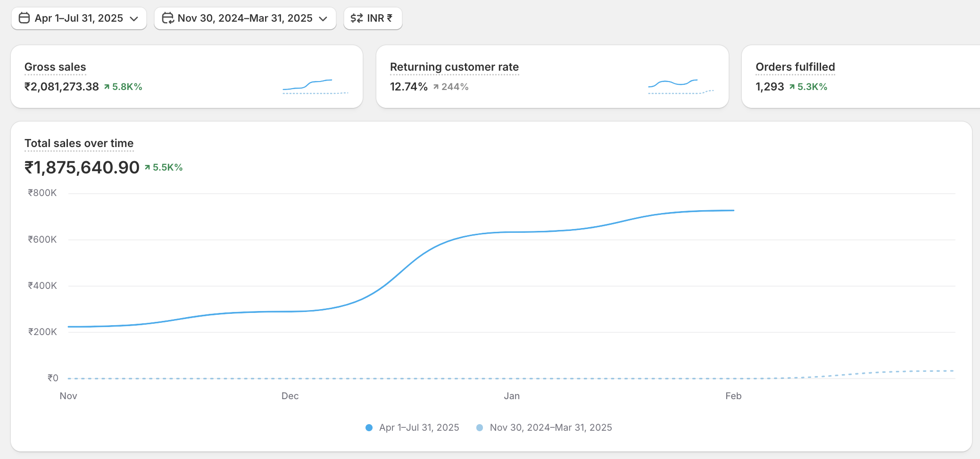Click the comparison calendar icon beside Nov 30
This screenshot has width=980, height=459.
click(167, 18)
